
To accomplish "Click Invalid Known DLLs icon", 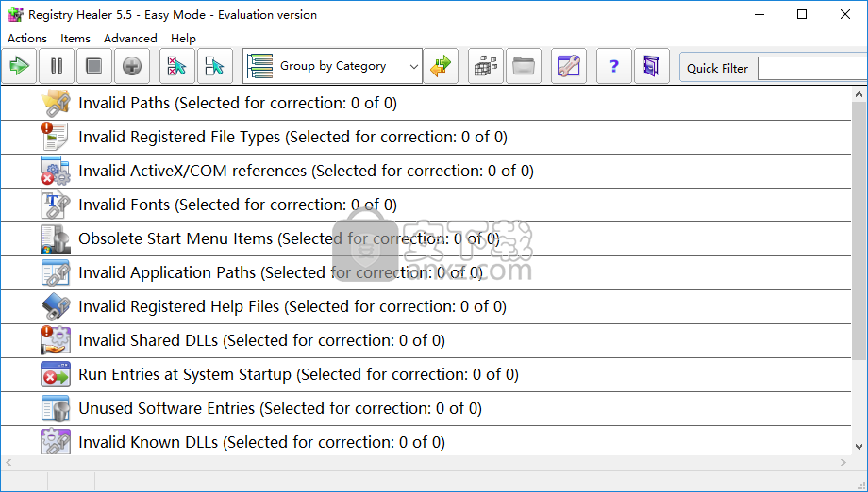I will (56, 441).
